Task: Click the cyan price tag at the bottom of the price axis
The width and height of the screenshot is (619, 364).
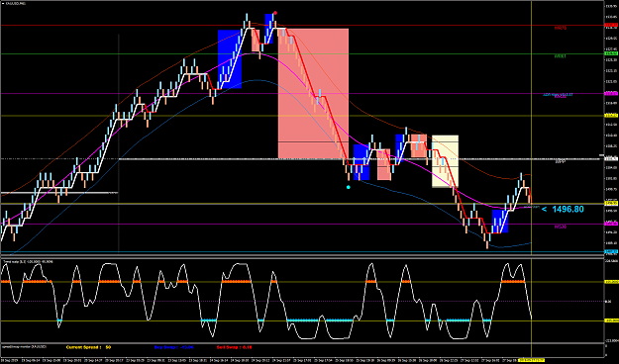Action: point(611,251)
